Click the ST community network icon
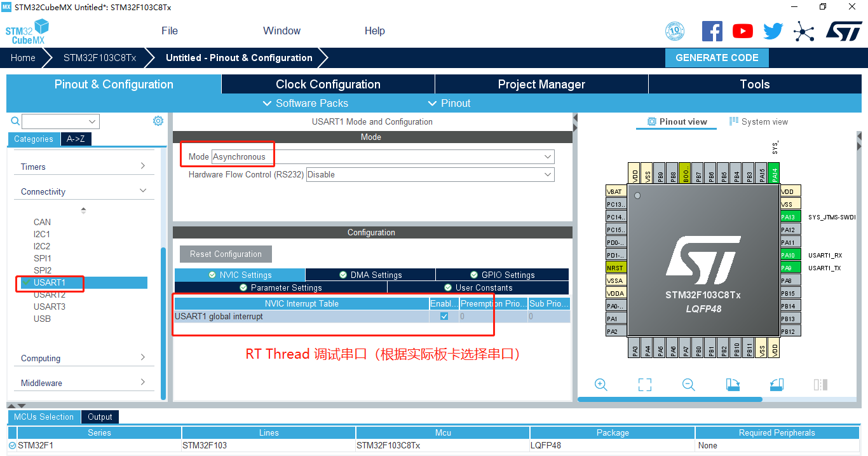 [804, 31]
